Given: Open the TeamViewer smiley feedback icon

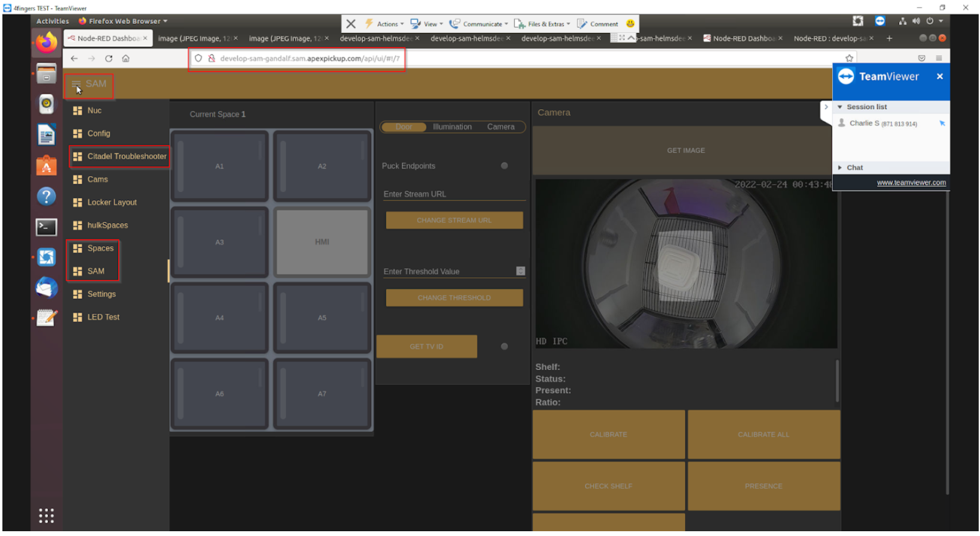Looking at the screenshot, I should click(x=630, y=24).
